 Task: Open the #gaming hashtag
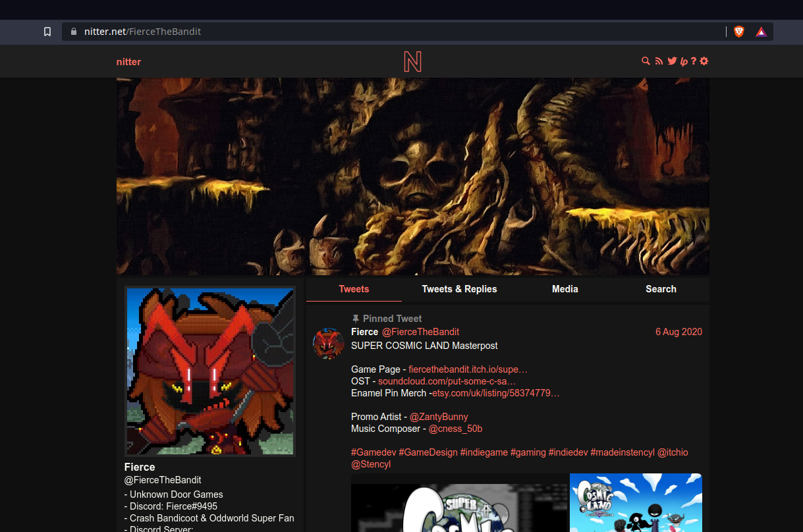[528, 452]
